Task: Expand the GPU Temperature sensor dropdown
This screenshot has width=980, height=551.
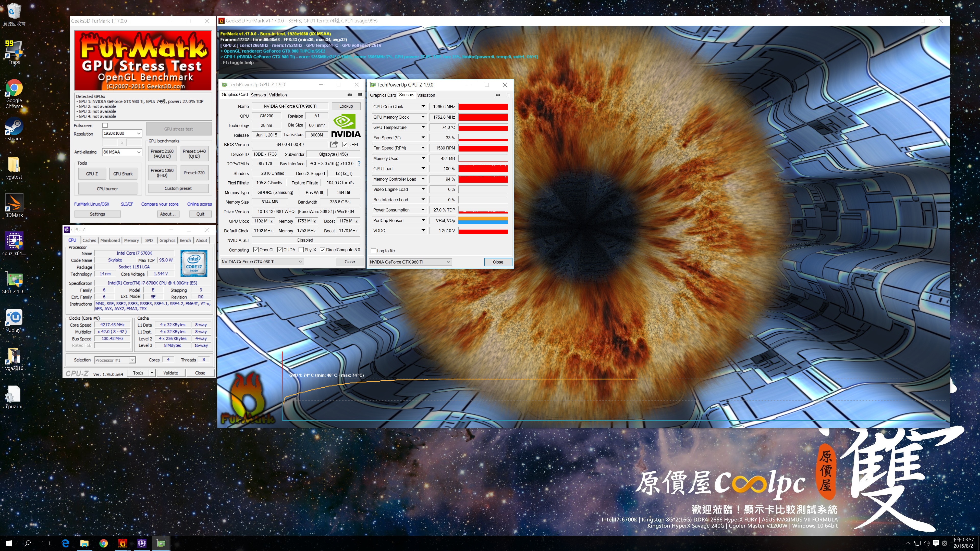Action: [423, 127]
